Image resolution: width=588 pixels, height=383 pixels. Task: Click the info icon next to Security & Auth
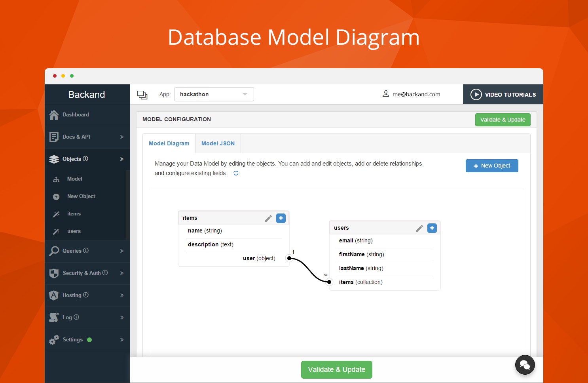click(105, 273)
